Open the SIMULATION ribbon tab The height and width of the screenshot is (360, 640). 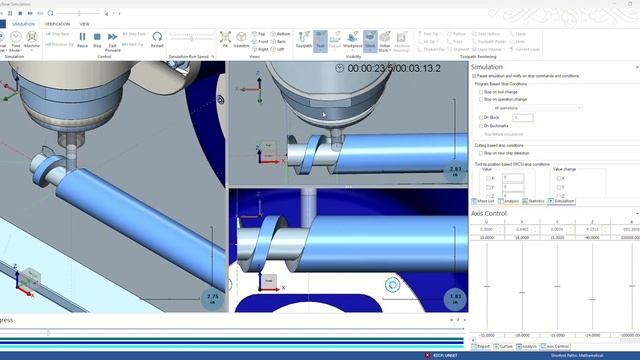point(23,24)
